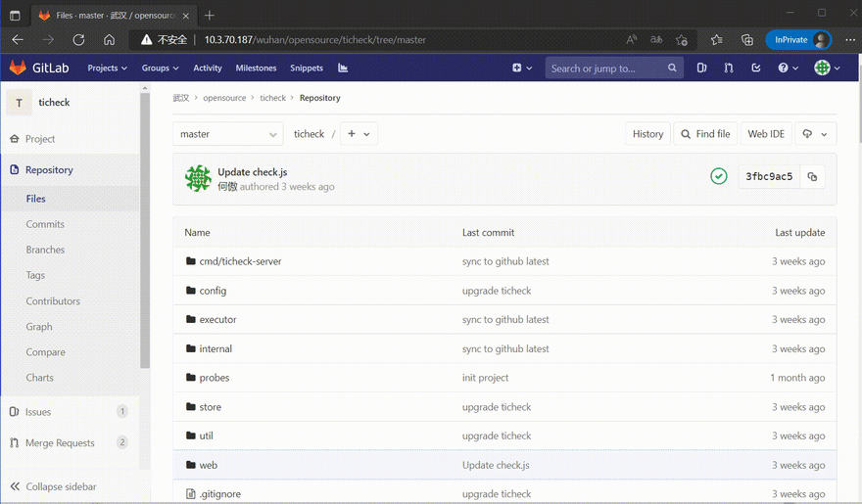Viewport: 862px width, 504px height.
Task: Open Graph in sidebar
Action: point(39,327)
